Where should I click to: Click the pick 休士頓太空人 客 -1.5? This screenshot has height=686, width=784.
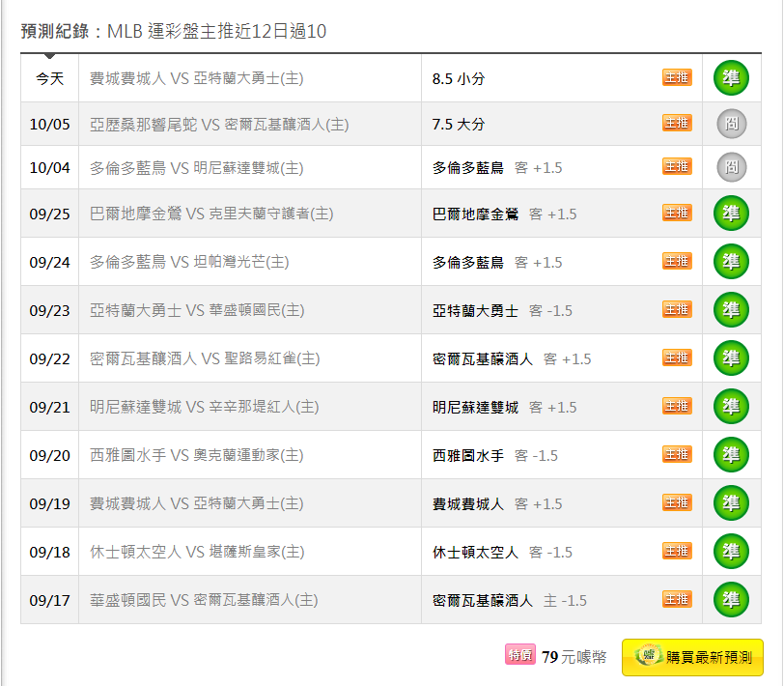(502, 552)
